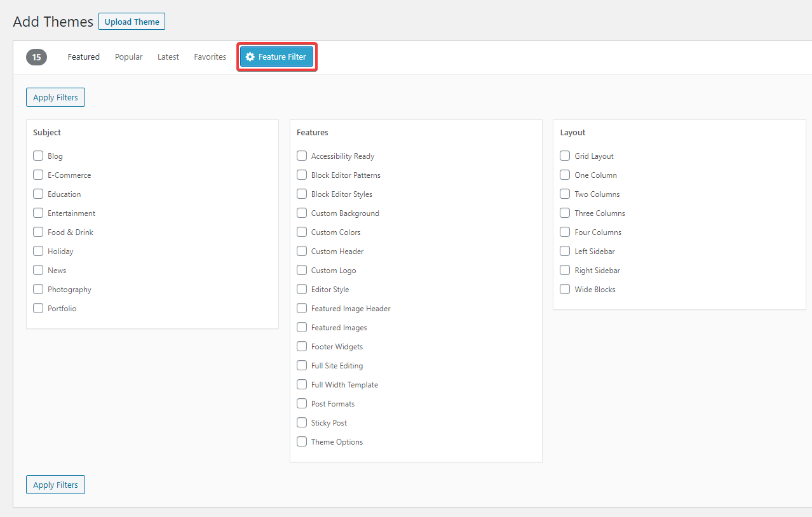Select the Accessibility Ready feature checkbox

click(x=302, y=156)
